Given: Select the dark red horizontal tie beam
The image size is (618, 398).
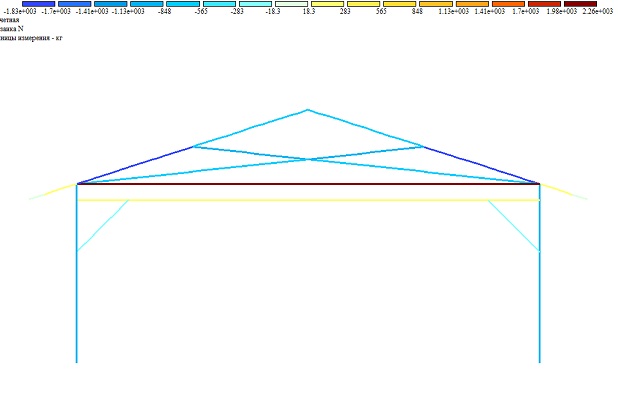Looking at the screenshot, I should point(308,184).
